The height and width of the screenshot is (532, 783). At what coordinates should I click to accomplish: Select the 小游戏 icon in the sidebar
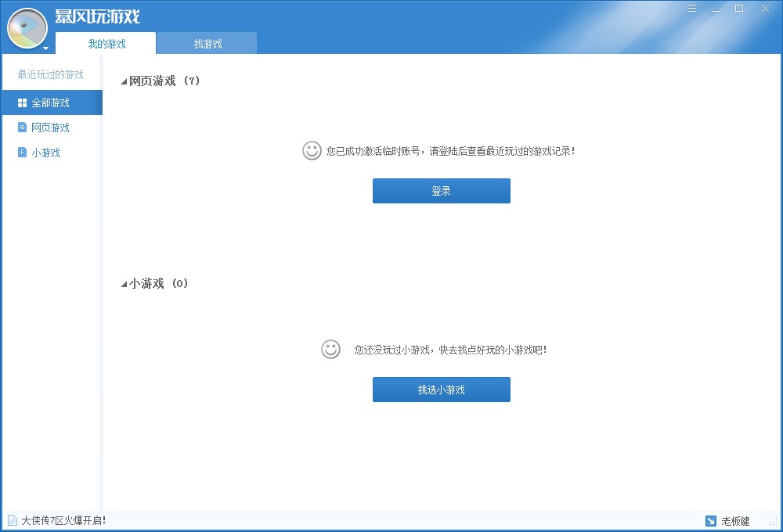tap(22, 153)
